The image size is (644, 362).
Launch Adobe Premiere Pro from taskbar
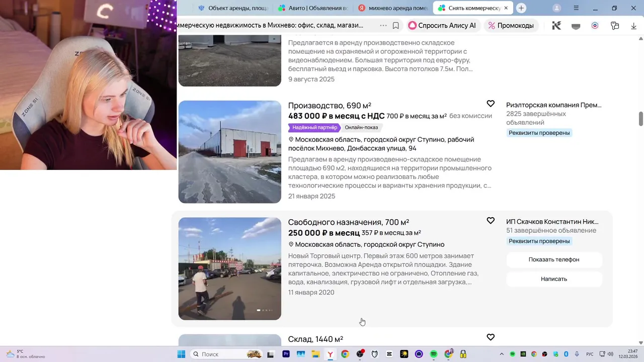coord(286,354)
